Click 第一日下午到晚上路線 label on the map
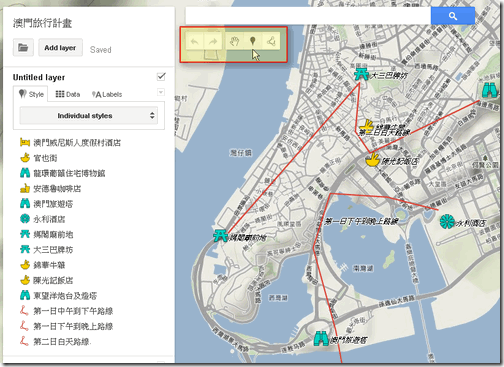Image resolution: width=504 pixels, height=367 pixels. 361,221
